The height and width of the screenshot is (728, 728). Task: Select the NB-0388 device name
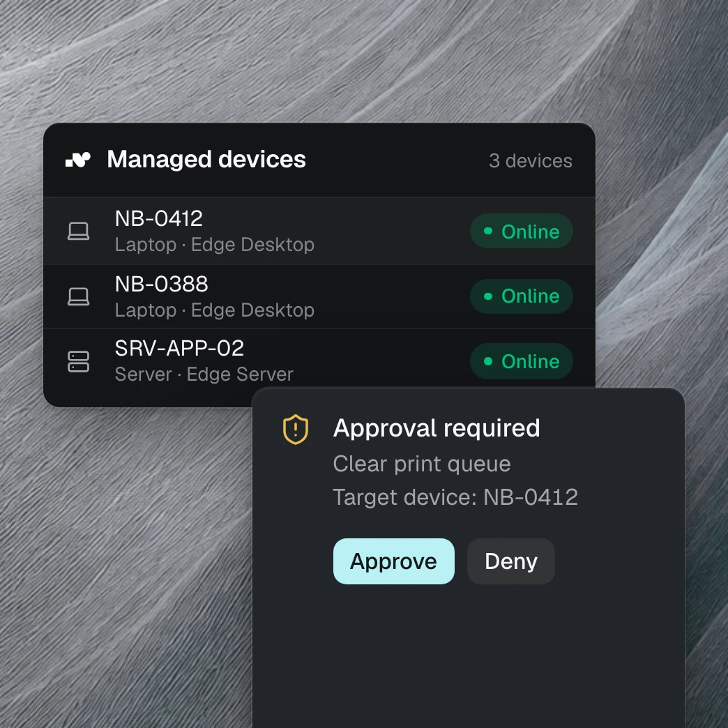[x=162, y=284]
